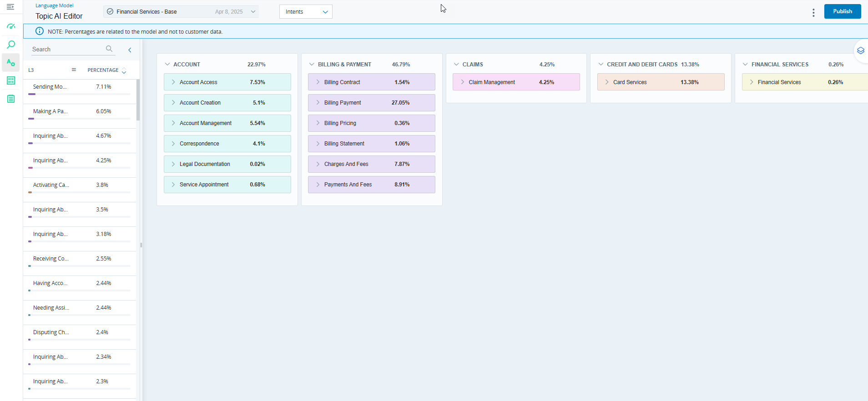Collapse the FINANCIAL SERVICES category

tap(745, 64)
